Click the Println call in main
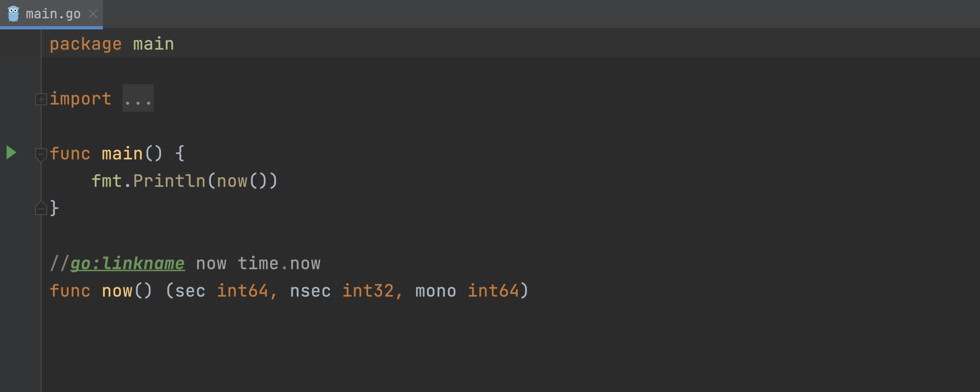Viewport: 980px width, 392px height. click(x=169, y=181)
